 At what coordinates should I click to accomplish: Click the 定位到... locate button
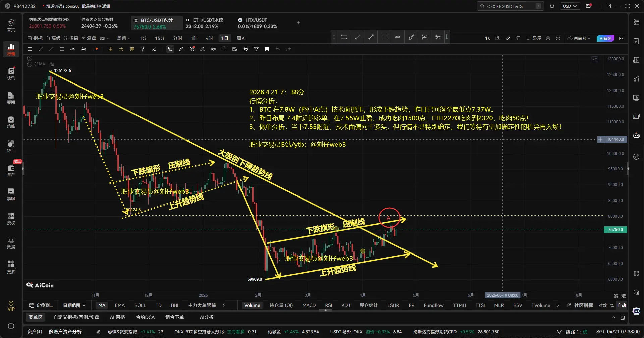click(x=41, y=305)
